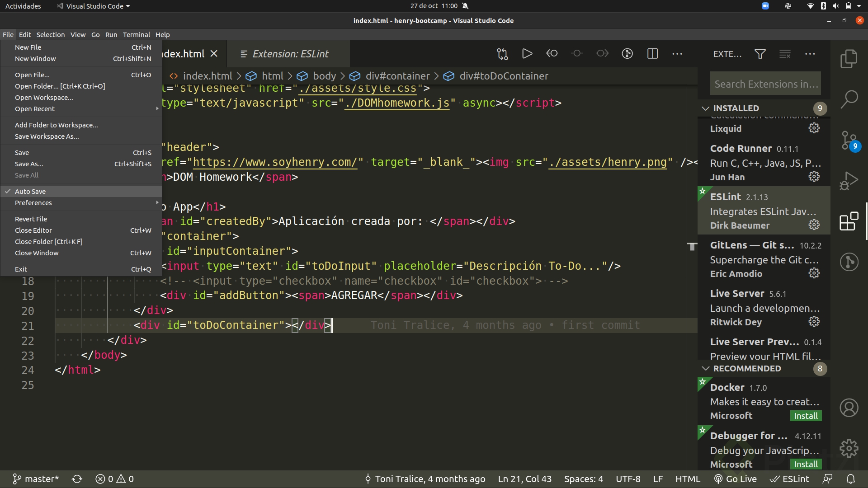
Task: Install the Docker extension
Action: [x=806, y=416]
